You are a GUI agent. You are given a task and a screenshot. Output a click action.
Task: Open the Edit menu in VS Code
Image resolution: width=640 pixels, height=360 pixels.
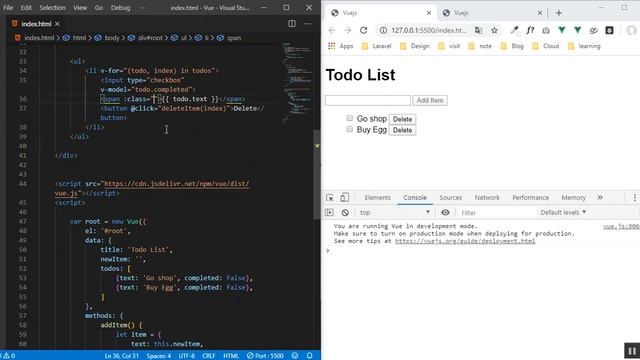pos(26,8)
